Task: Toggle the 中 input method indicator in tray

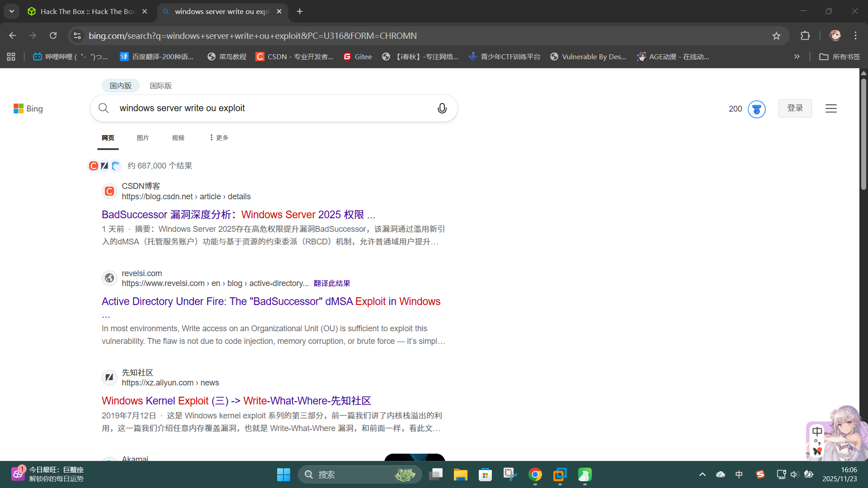Action: point(739,474)
